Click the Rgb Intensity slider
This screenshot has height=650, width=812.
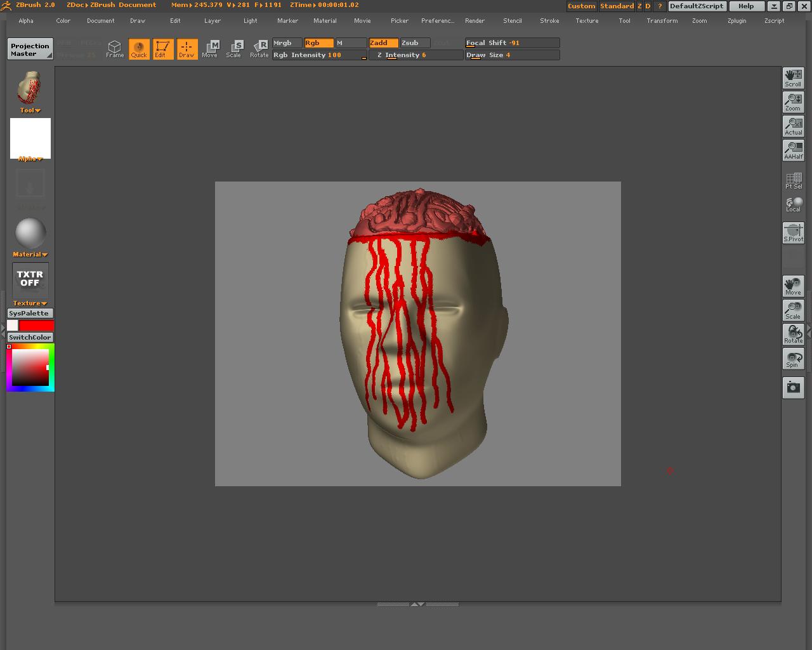319,55
